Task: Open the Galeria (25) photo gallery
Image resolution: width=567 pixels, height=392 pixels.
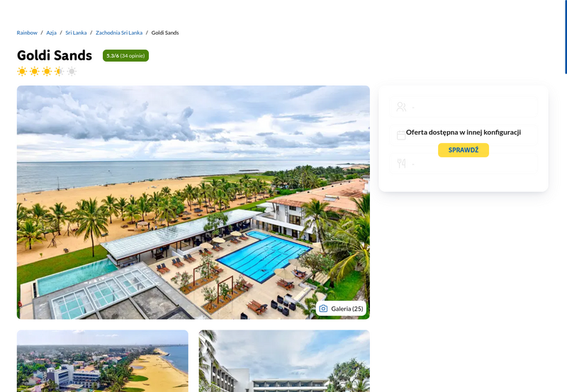Action: point(341,308)
